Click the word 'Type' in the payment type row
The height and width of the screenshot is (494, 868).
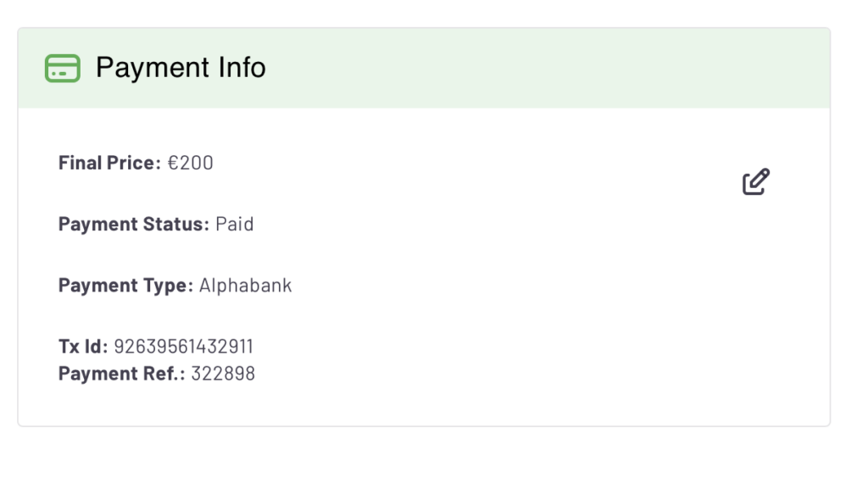point(167,286)
